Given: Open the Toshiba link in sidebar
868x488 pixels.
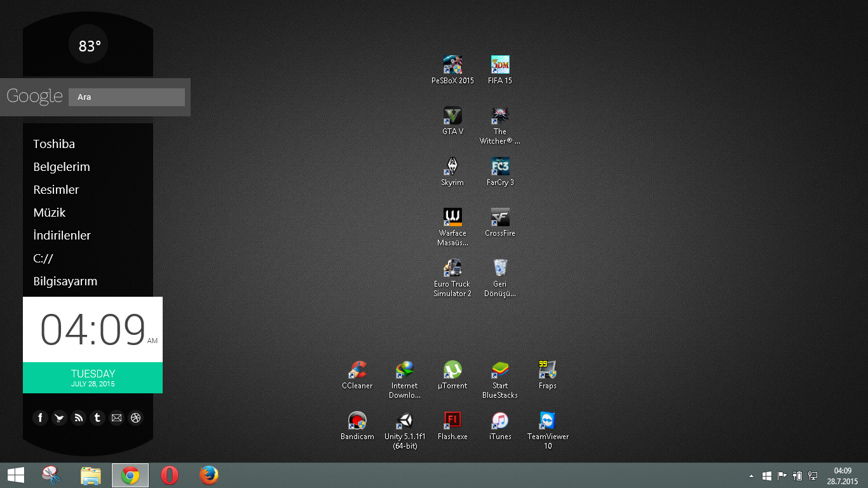Looking at the screenshot, I should click(x=54, y=144).
